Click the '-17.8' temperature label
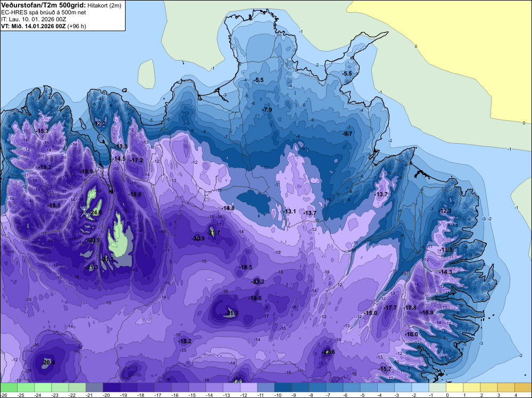The image size is (532, 398). pos(410,308)
